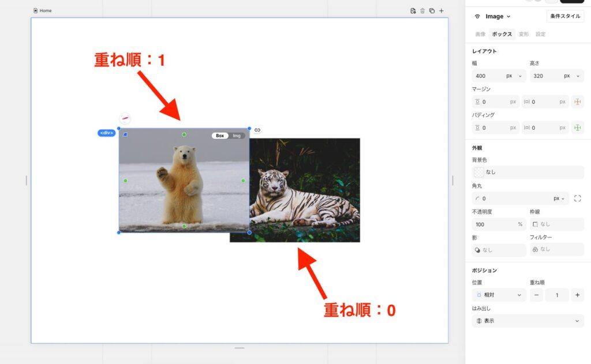Click the duplicate page icon above canvas
Image resolution: width=591 pixels, height=364 pixels.
pyautogui.click(x=432, y=11)
